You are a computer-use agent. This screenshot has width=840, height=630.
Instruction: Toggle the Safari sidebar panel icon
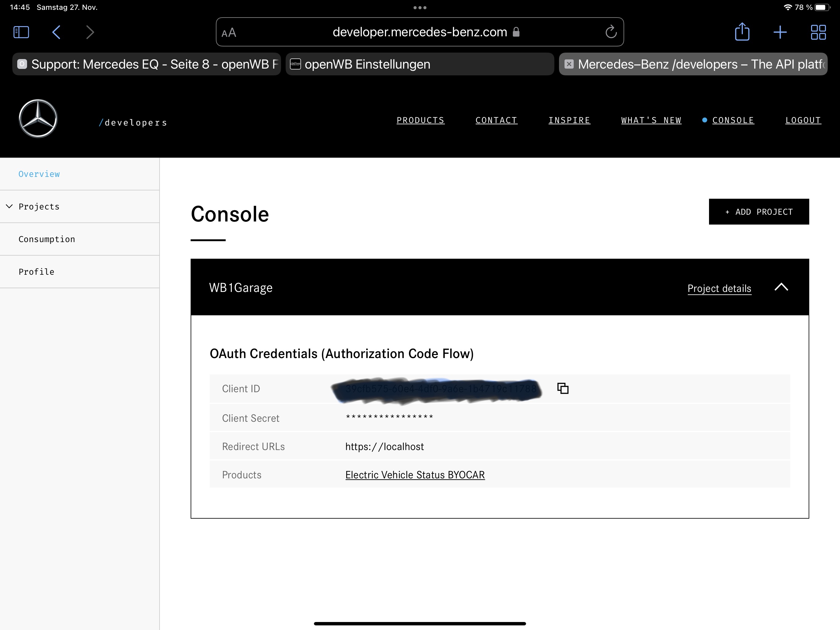(x=21, y=32)
